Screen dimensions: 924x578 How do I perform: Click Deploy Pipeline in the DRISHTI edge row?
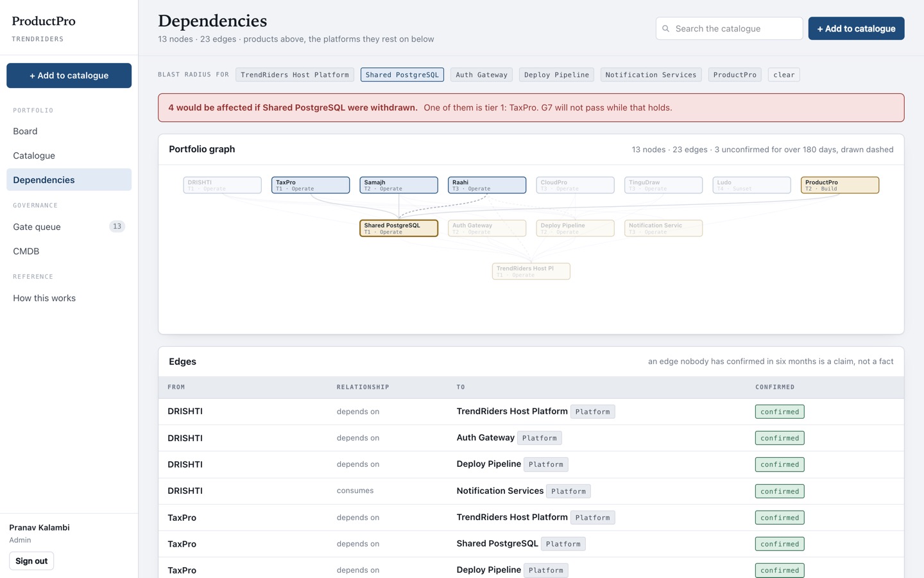click(x=489, y=464)
